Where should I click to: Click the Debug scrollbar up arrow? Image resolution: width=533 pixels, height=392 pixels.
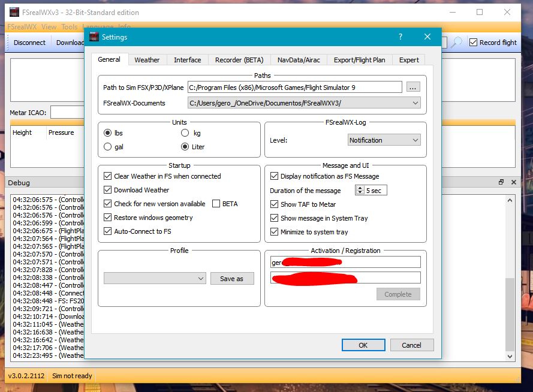click(x=510, y=200)
